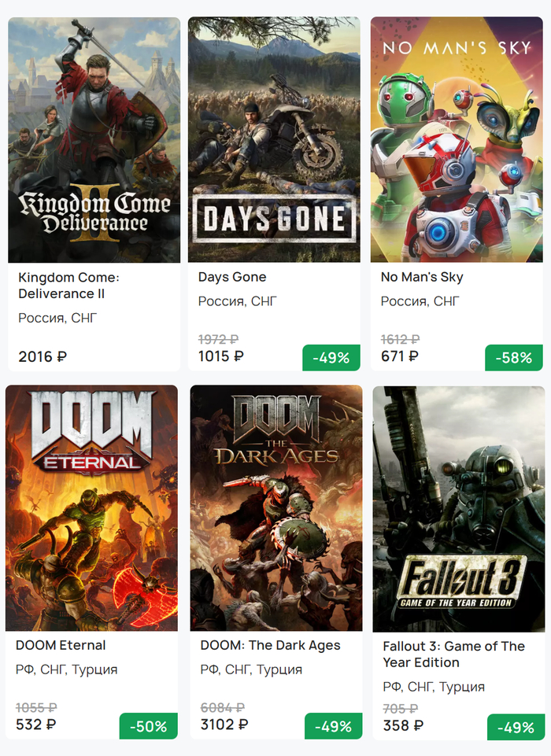The image size is (551, 756).
Task: Click the 2016 ₽ price for Kingdom Come
Action: pyautogui.click(x=43, y=356)
